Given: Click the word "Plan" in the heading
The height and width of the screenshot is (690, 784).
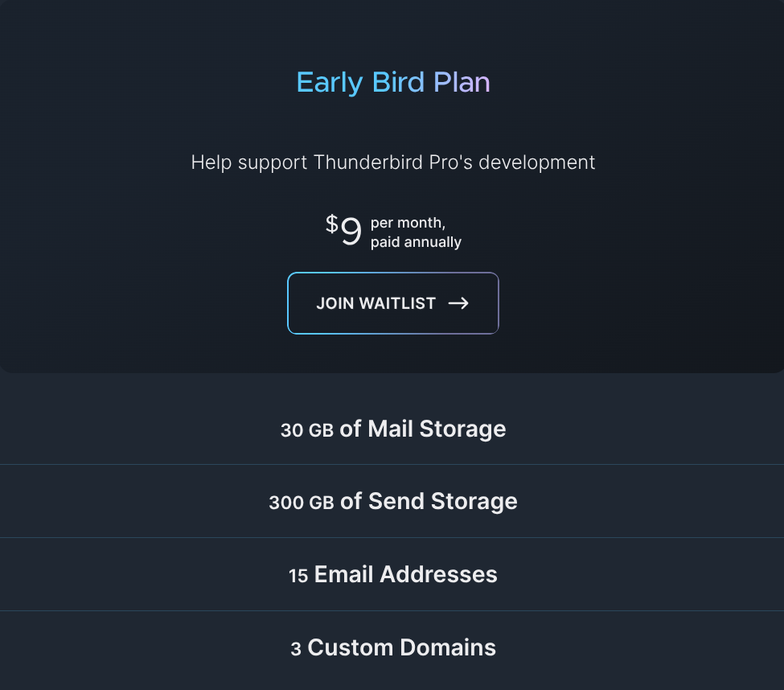Looking at the screenshot, I should pos(462,82).
